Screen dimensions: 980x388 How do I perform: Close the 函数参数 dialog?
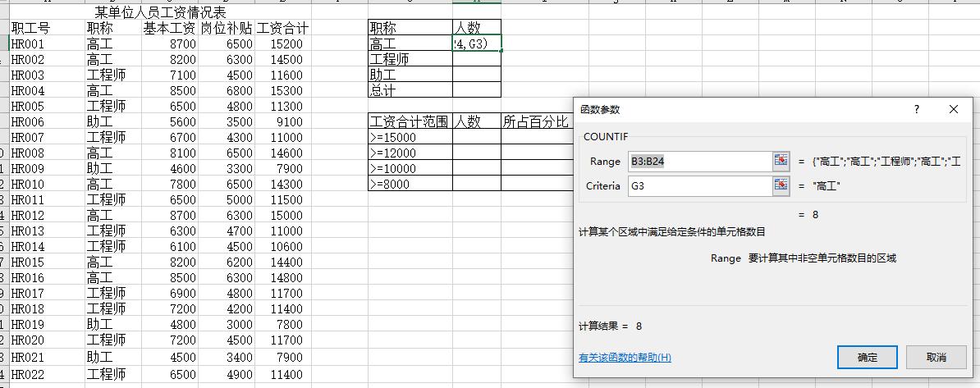[x=953, y=109]
